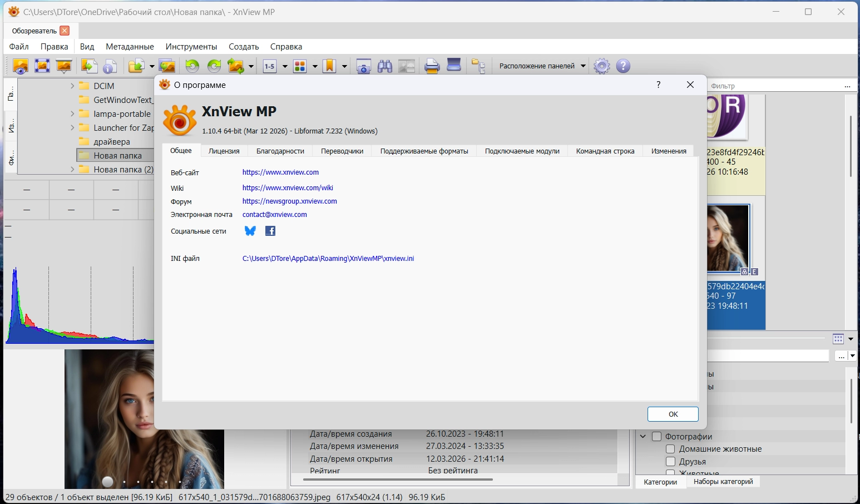
Task: Check the Фотографии category checkbox
Action: [x=656, y=437]
